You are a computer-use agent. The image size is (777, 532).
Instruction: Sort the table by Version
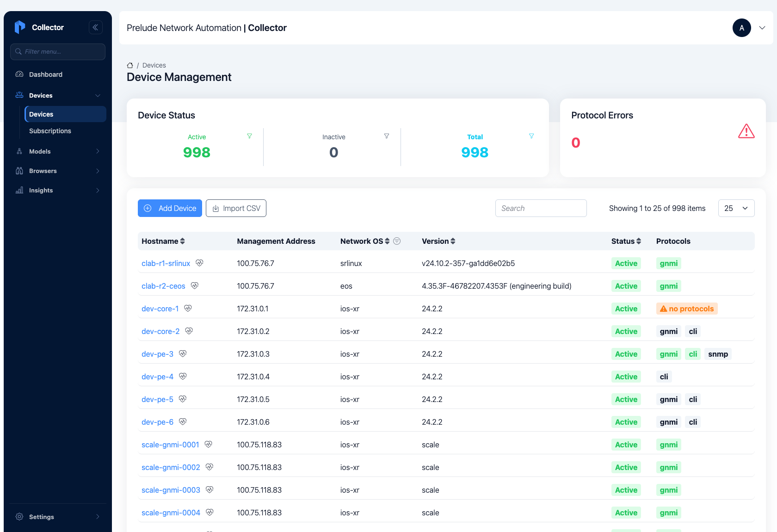453,241
